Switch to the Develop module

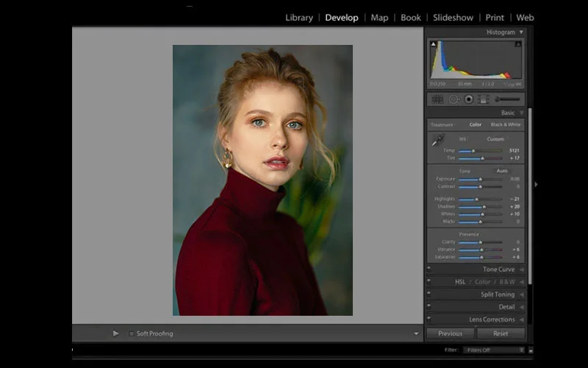[x=342, y=18]
